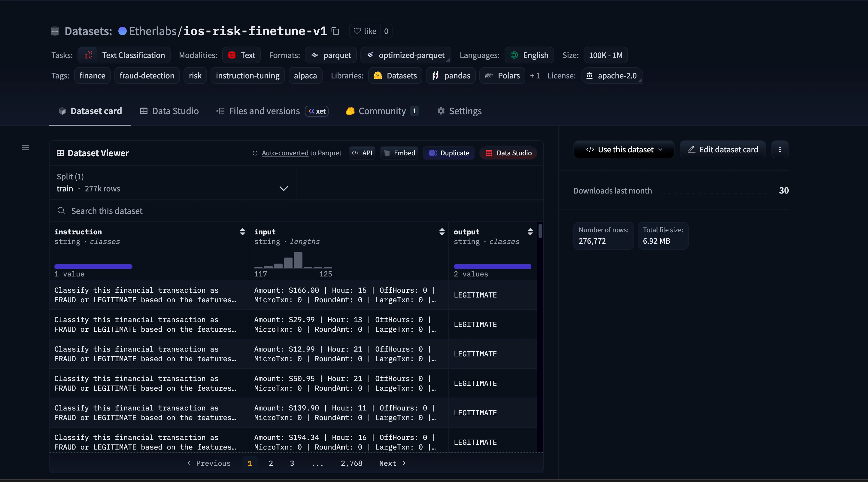
Task: Open the hamburger sidebar menu icon
Action: pos(25,148)
